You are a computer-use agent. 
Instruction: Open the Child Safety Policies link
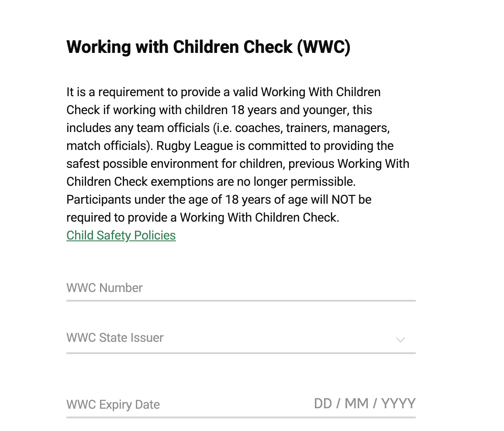[x=121, y=236]
